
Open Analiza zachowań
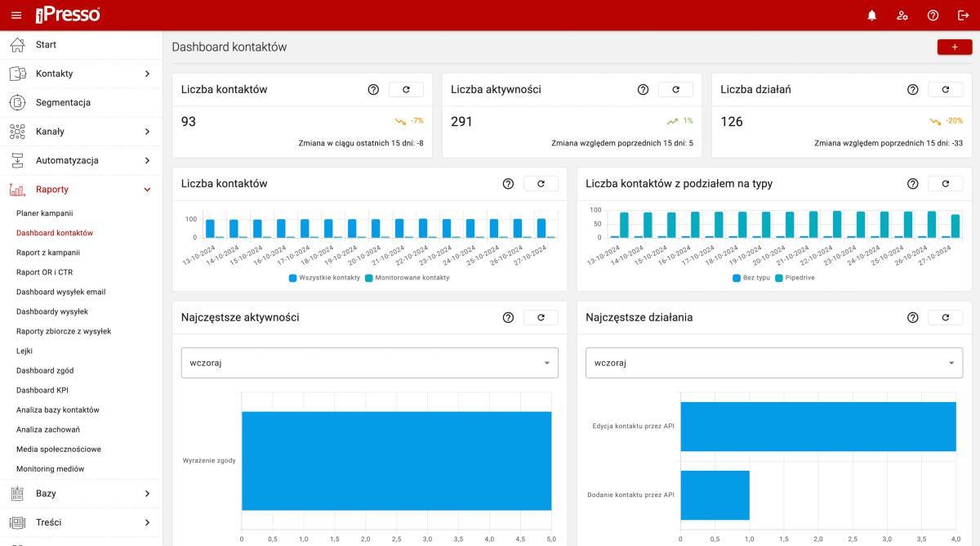point(48,429)
